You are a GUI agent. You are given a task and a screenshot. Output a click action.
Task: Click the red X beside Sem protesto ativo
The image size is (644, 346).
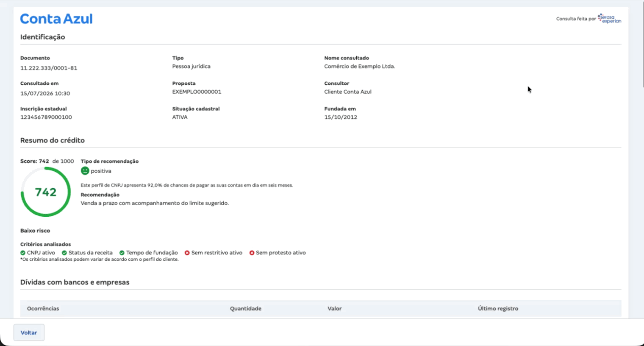[x=252, y=253]
